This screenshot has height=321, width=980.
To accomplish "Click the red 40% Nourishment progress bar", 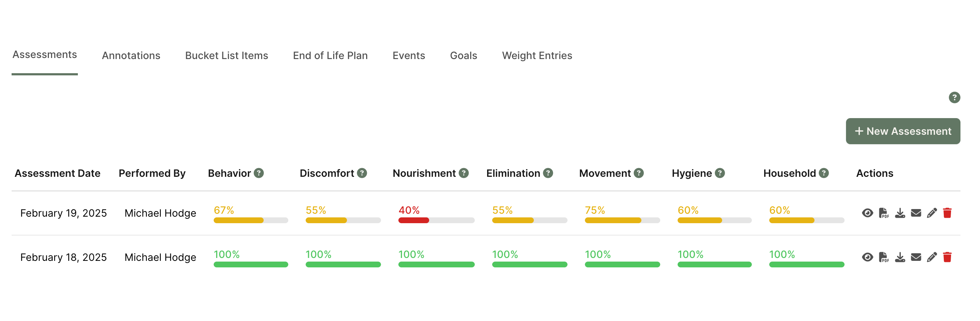I will [436, 220].
